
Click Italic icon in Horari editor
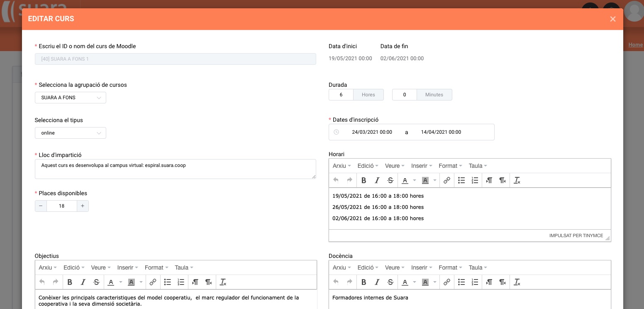[377, 180]
